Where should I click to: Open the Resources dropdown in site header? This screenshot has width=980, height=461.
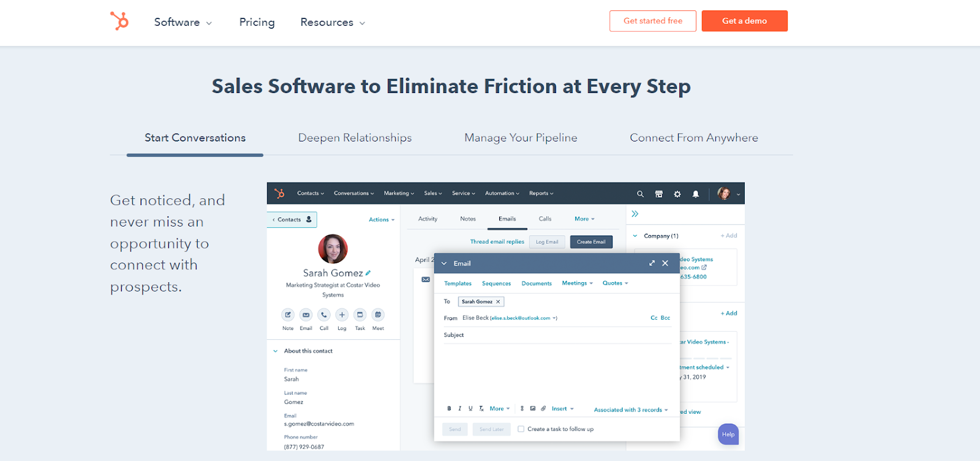[333, 22]
